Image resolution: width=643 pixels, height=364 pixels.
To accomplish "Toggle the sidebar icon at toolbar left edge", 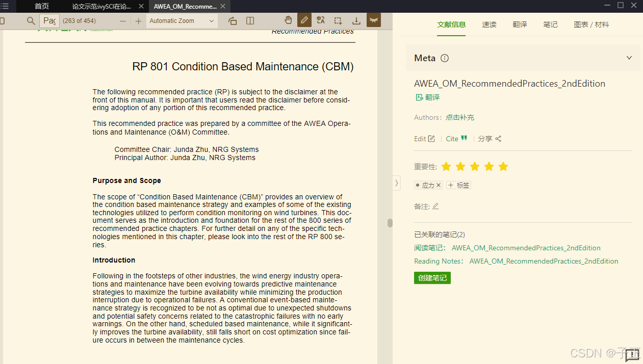I will [2, 21].
